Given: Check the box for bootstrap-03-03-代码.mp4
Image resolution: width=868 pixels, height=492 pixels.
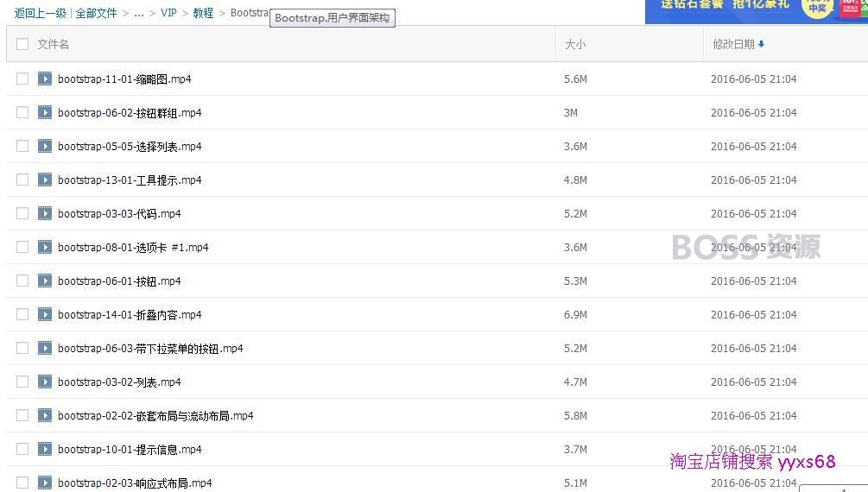Looking at the screenshot, I should pos(22,213).
